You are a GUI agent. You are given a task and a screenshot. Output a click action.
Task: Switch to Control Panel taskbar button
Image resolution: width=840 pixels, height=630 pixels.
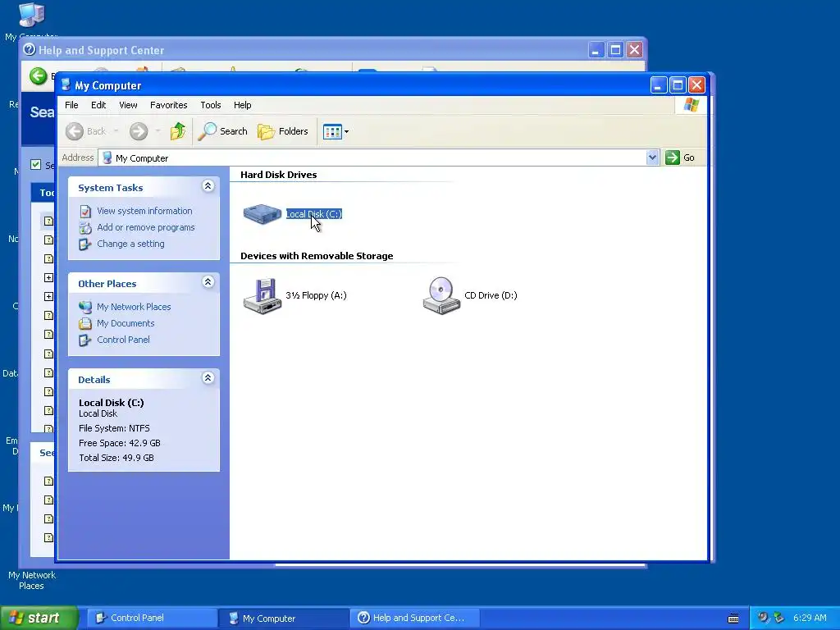tap(151, 618)
